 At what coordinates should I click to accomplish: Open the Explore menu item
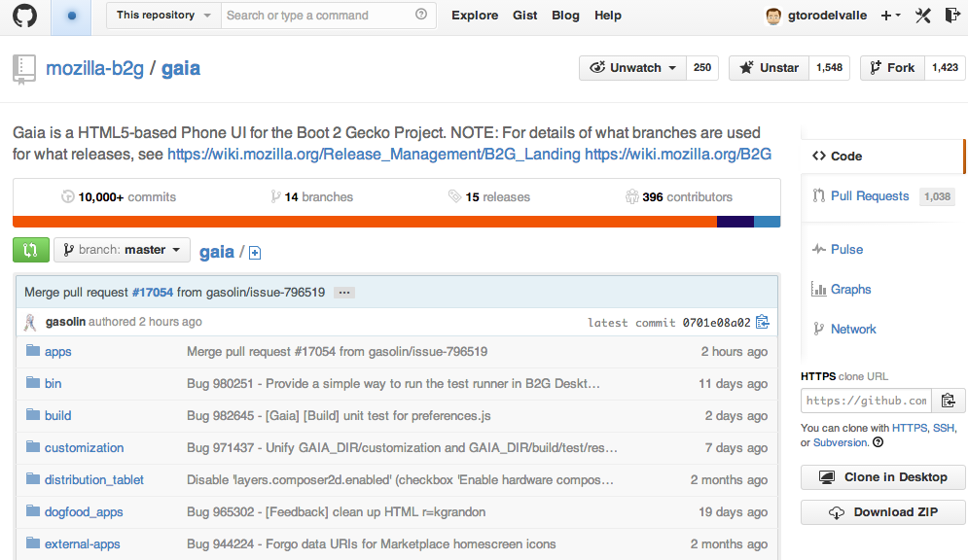(x=475, y=16)
